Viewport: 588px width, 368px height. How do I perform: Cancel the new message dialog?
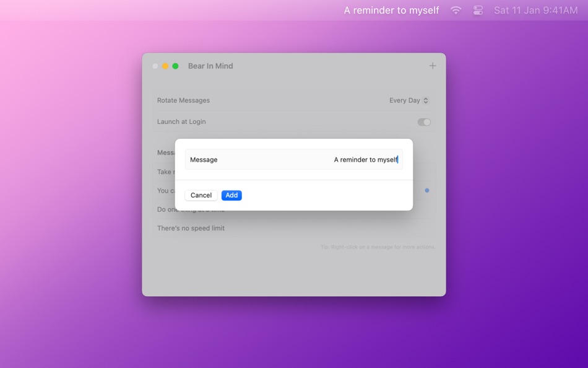tap(201, 195)
